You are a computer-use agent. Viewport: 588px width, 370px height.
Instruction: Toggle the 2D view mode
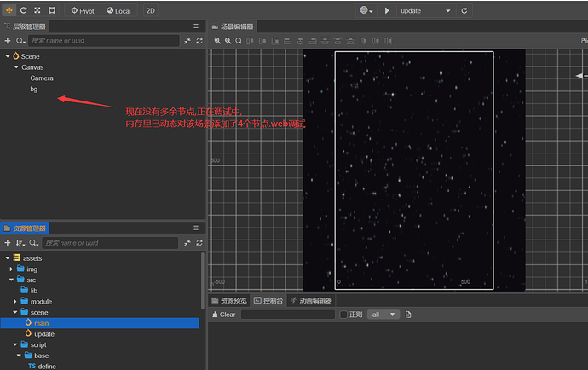tap(150, 11)
